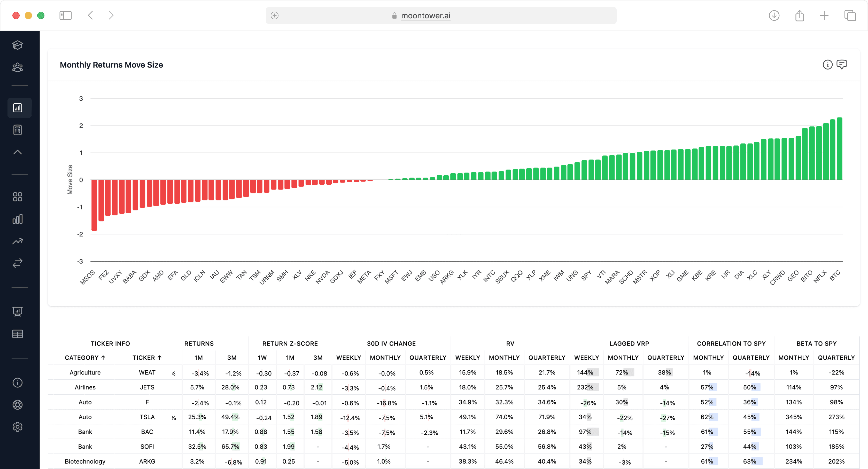Open the four-squares grid icon in sidebar
This screenshot has width=868, height=469.
tap(18, 197)
